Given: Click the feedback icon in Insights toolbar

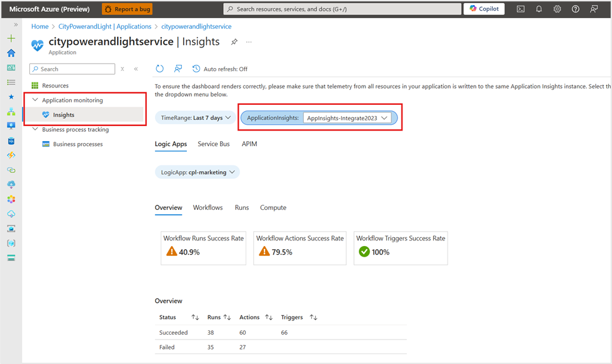Looking at the screenshot, I should pyautogui.click(x=178, y=69).
